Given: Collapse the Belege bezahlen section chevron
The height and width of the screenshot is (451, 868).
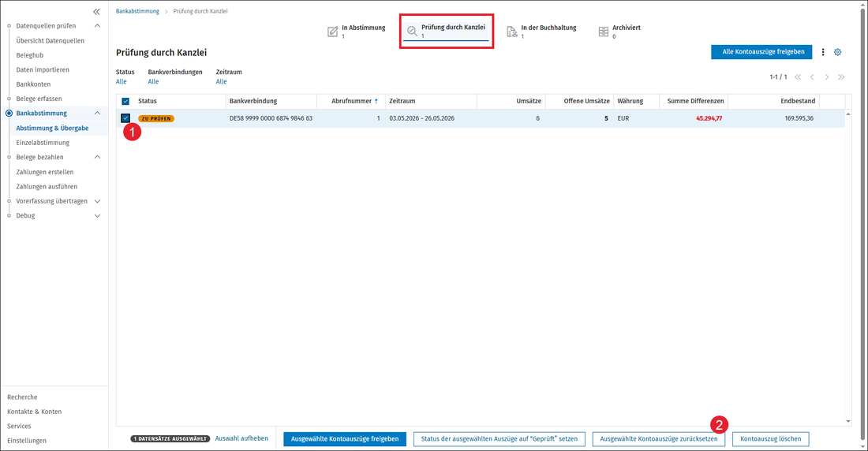Looking at the screenshot, I should pos(97,157).
